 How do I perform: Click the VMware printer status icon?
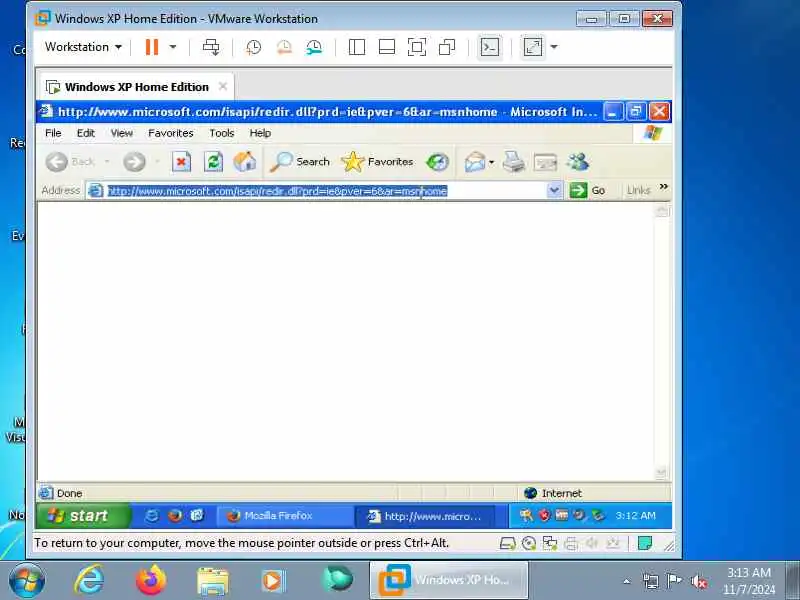click(x=571, y=544)
